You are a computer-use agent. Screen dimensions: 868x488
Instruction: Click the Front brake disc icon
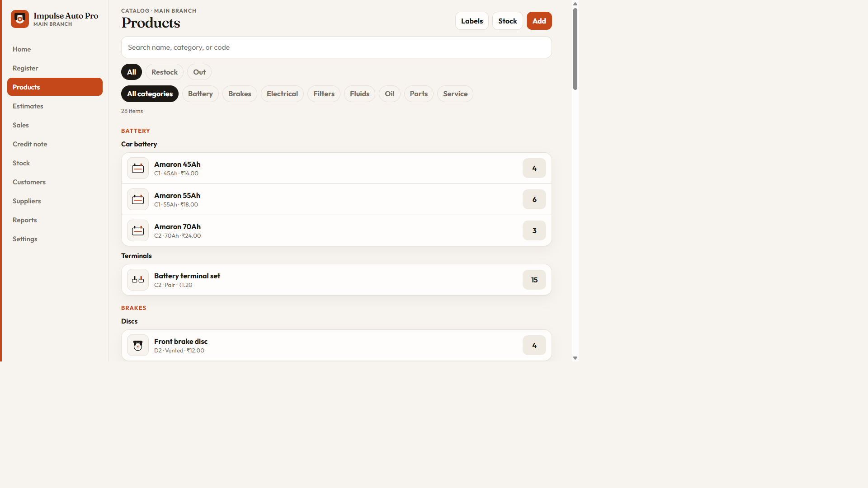138,345
